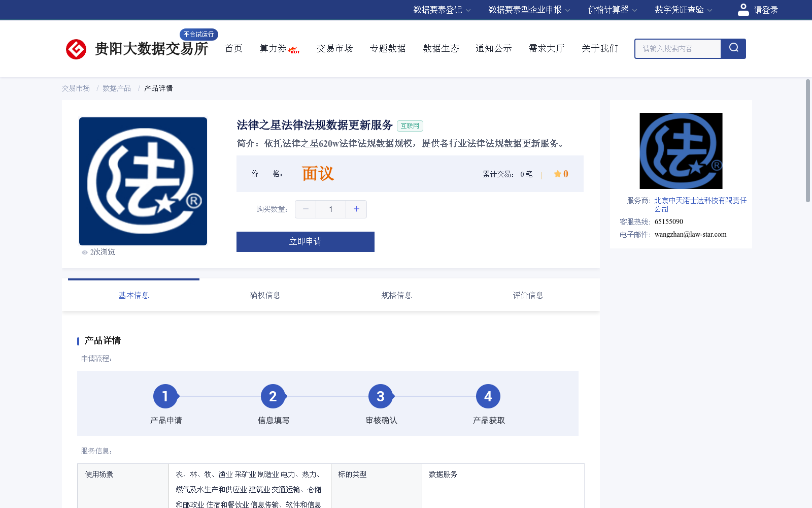
Task: Open the 关于我们 menu item
Action: pyautogui.click(x=600, y=48)
